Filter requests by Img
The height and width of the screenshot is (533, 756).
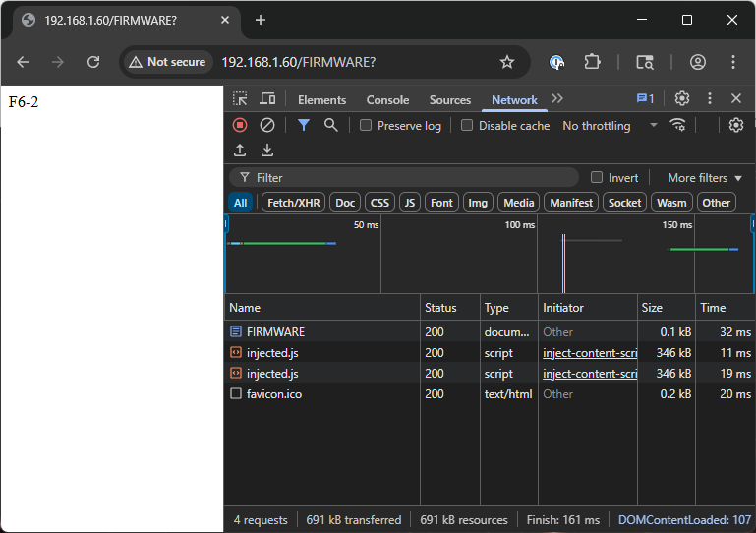(478, 203)
